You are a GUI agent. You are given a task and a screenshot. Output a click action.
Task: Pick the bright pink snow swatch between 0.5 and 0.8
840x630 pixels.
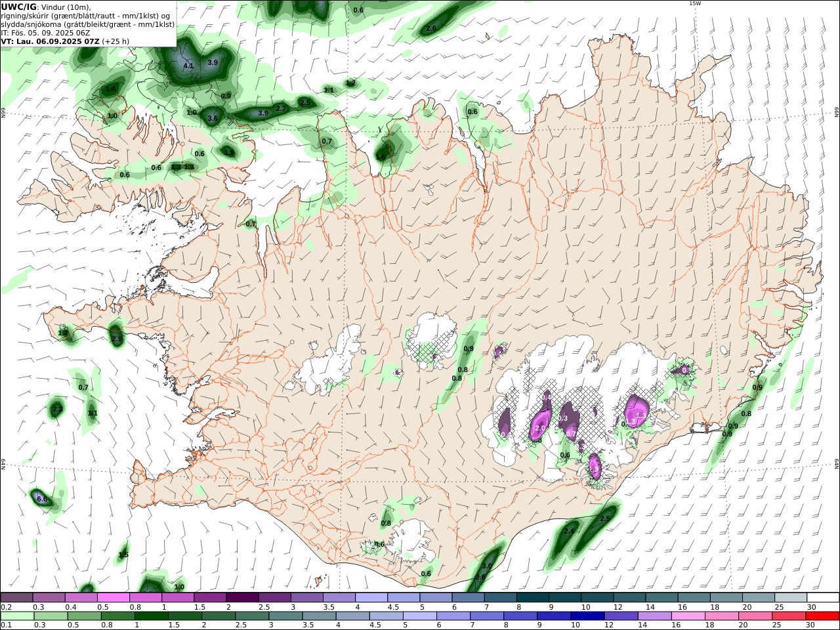(114, 598)
